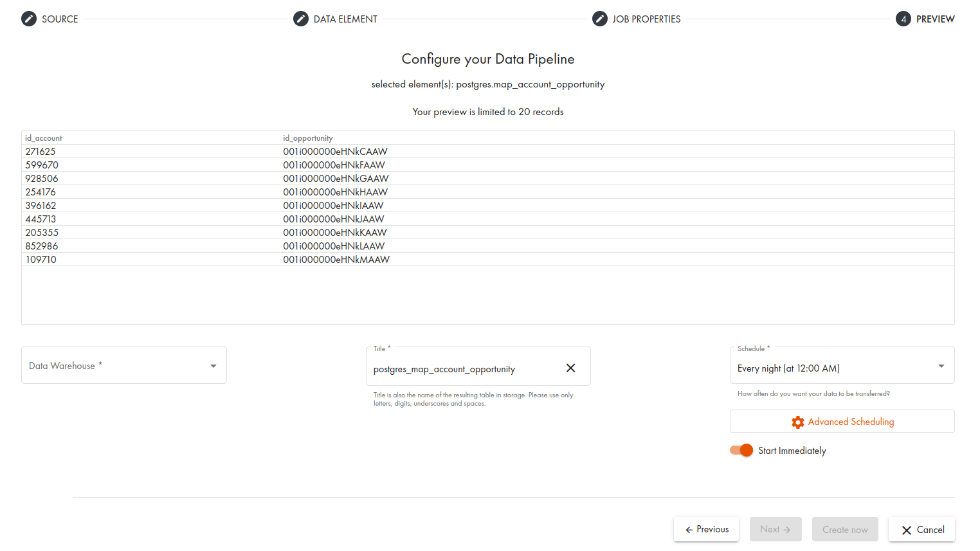The image size is (980, 551).
Task: Click the orange gear icon for scheduling
Action: [x=797, y=422]
